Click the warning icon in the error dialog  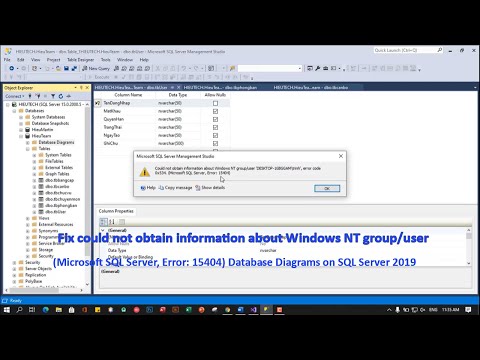click(144, 172)
